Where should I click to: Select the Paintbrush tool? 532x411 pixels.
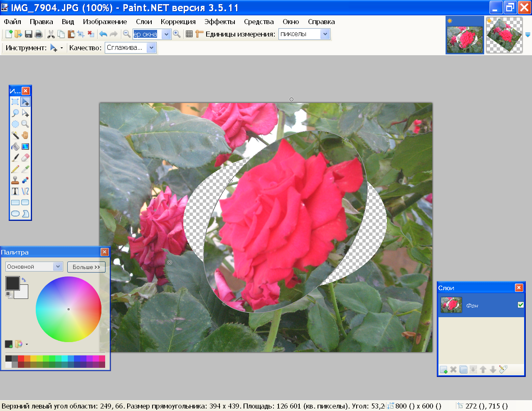click(x=15, y=158)
